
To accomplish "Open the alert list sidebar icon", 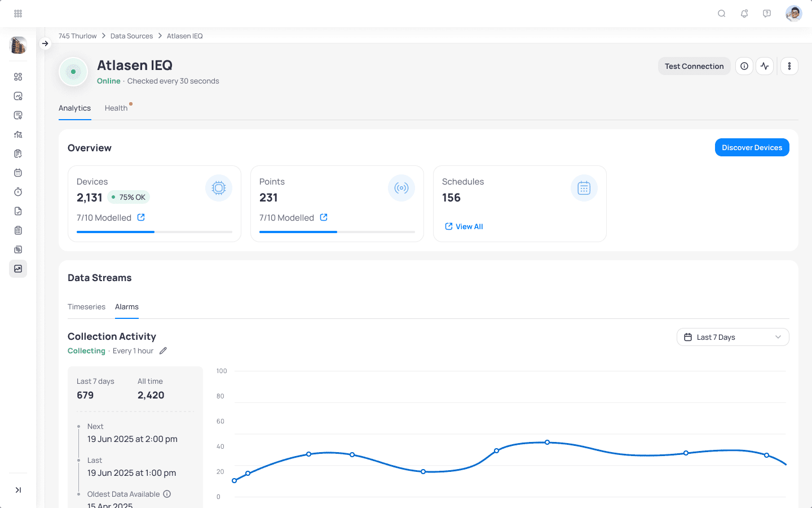I will click(18, 115).
